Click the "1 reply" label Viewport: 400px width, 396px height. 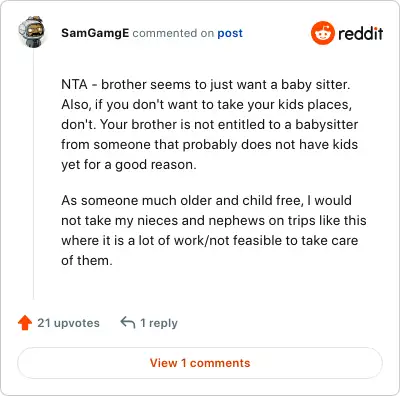pyautogui.click(x=159, y=323)
